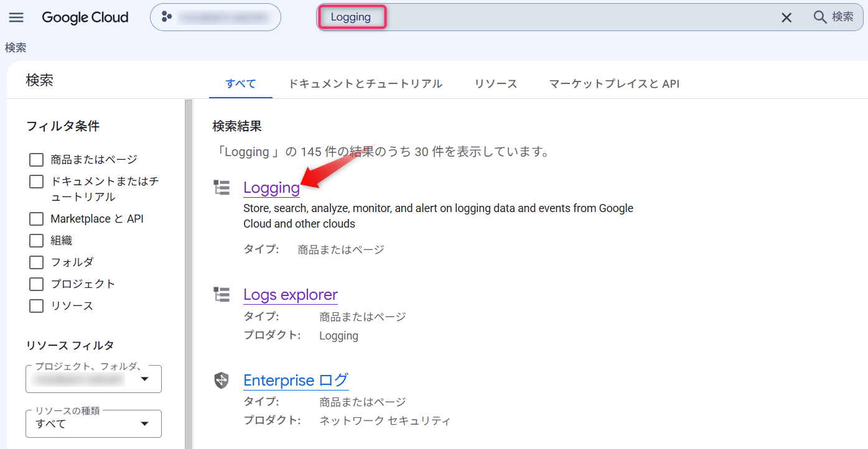Viewport: 868px width, 449px height.
Task: Click the Logging product list icon
Action: coord(222,187)
